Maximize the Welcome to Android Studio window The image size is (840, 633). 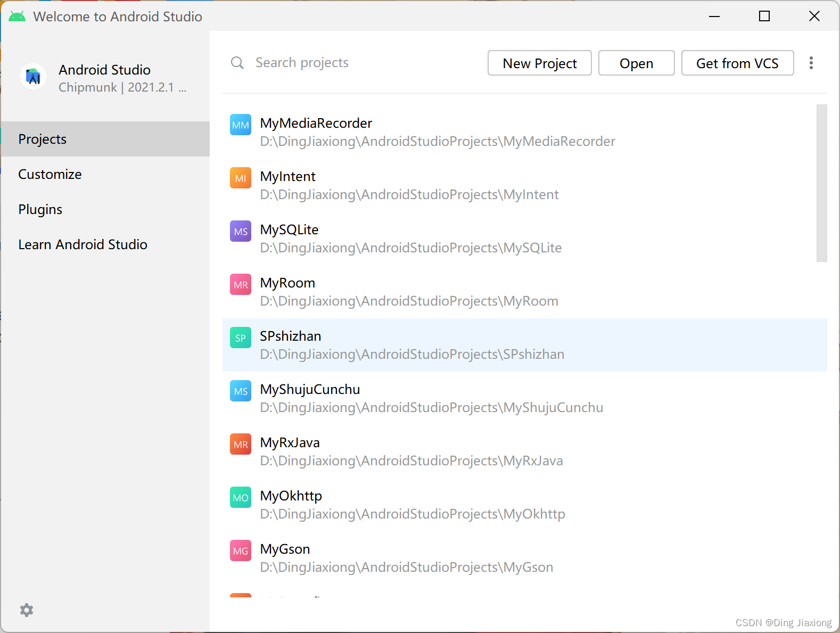(764, 17)
